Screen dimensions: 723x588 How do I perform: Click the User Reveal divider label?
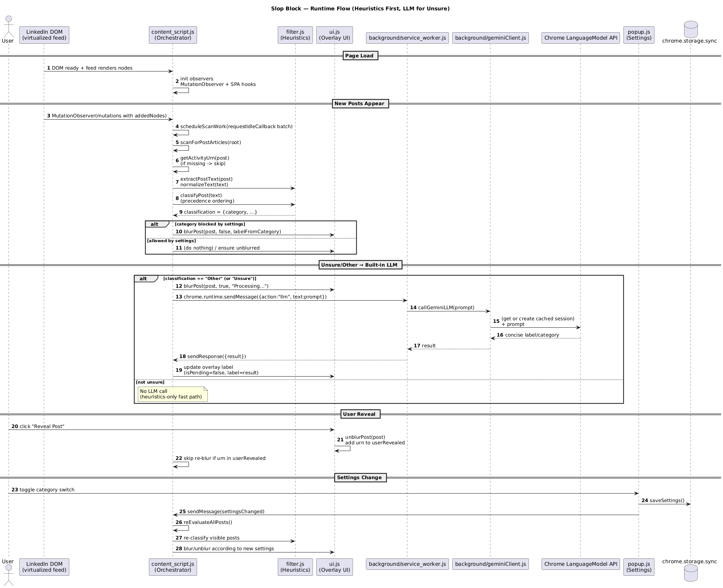pos(360,414)
